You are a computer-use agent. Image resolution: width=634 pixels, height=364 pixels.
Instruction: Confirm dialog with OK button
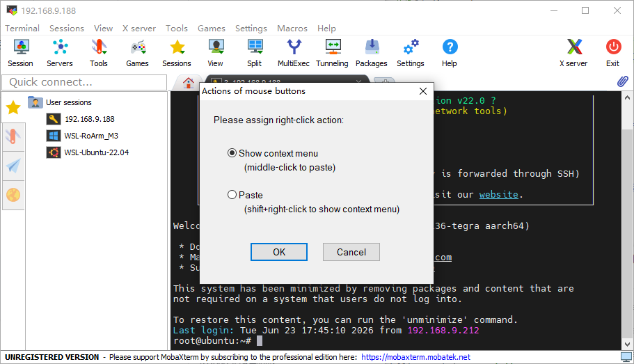(x=279, y=252)
